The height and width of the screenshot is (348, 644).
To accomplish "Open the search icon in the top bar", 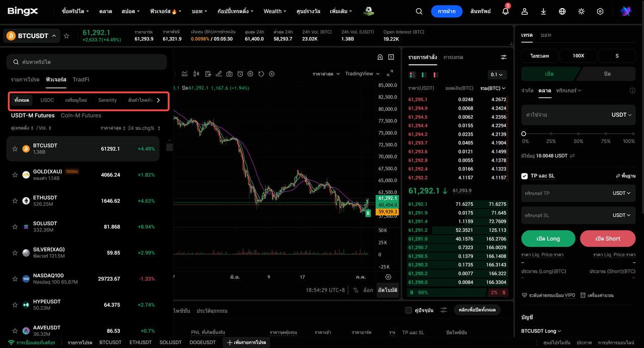I will 419,11.
